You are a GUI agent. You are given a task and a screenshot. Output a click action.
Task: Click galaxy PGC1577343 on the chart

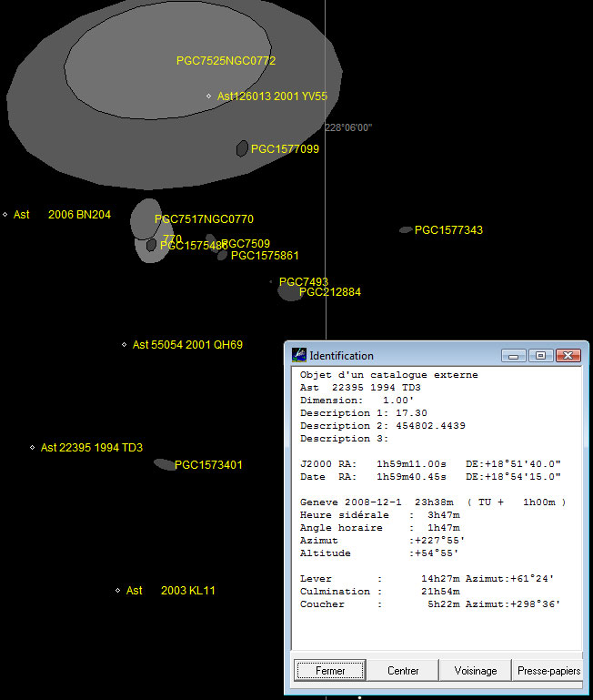pos(406,230)
